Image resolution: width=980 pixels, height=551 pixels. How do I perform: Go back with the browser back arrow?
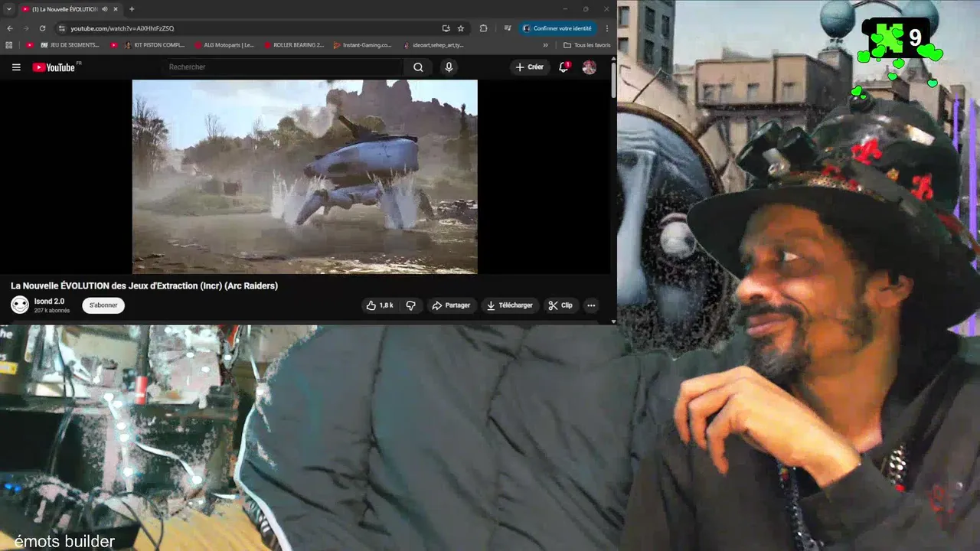click(x=10, y=28)
